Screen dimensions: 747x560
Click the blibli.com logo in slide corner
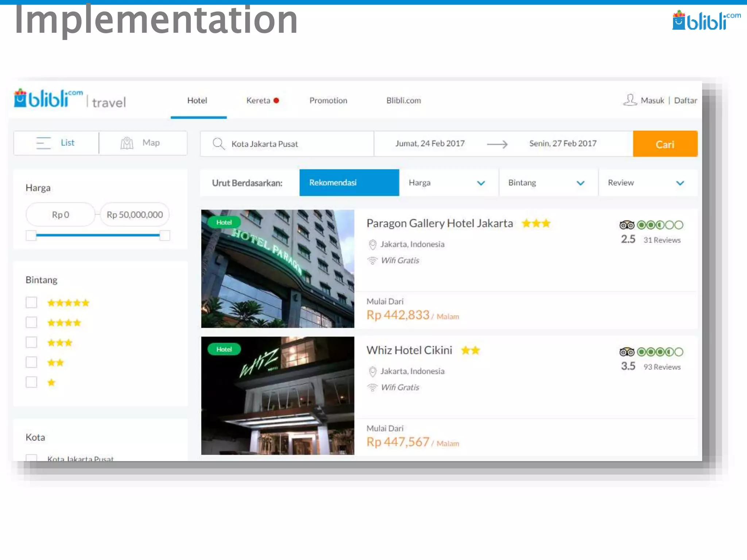(707, 20)
